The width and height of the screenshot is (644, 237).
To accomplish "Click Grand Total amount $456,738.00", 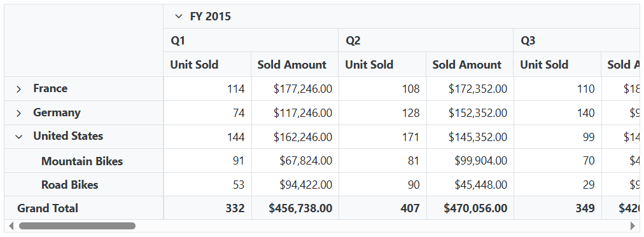I will point(295,208).
